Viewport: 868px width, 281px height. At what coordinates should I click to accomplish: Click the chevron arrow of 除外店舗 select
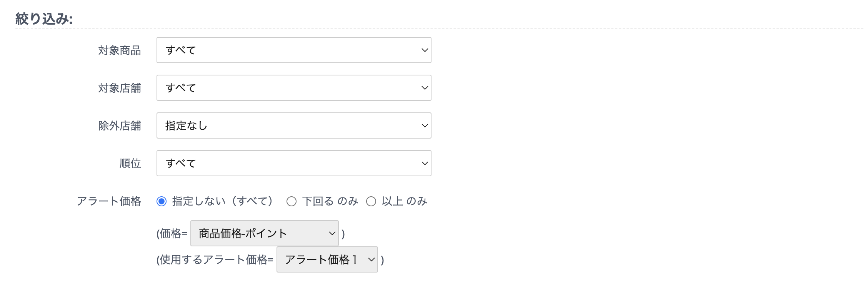click(x=425, y=125)
